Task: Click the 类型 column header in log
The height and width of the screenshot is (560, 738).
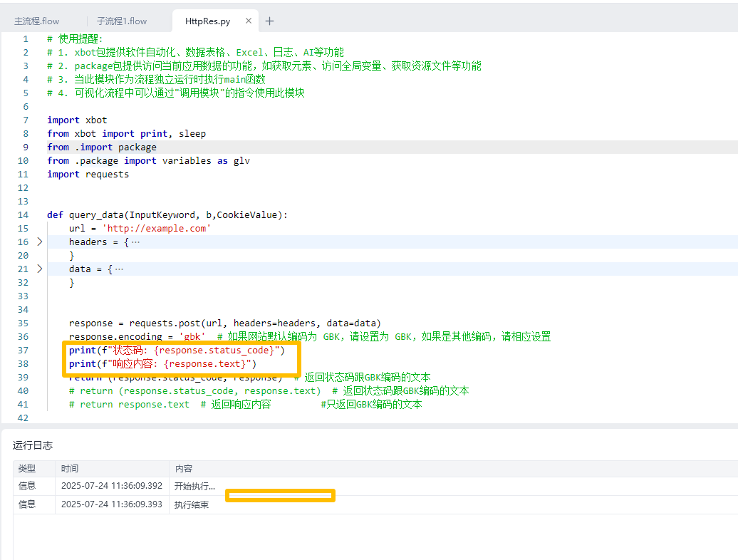Action: coord(27,469)
